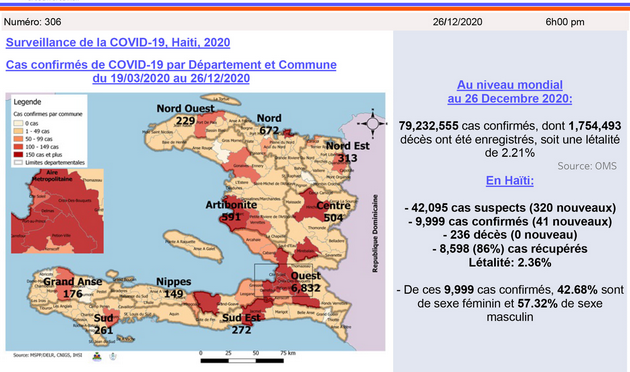This screenshot has height=372, width=630.
Task: Click the Haiti coat of arms logo
Action: coord(97,356)
